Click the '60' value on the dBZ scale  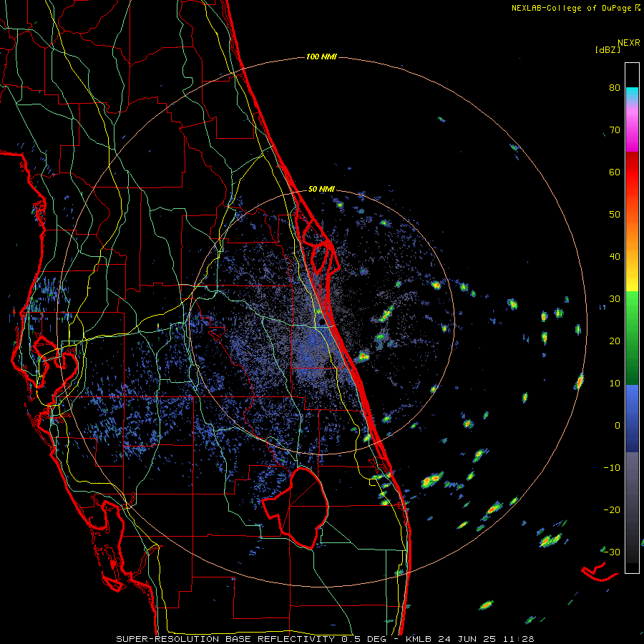(x=615, y=172)
